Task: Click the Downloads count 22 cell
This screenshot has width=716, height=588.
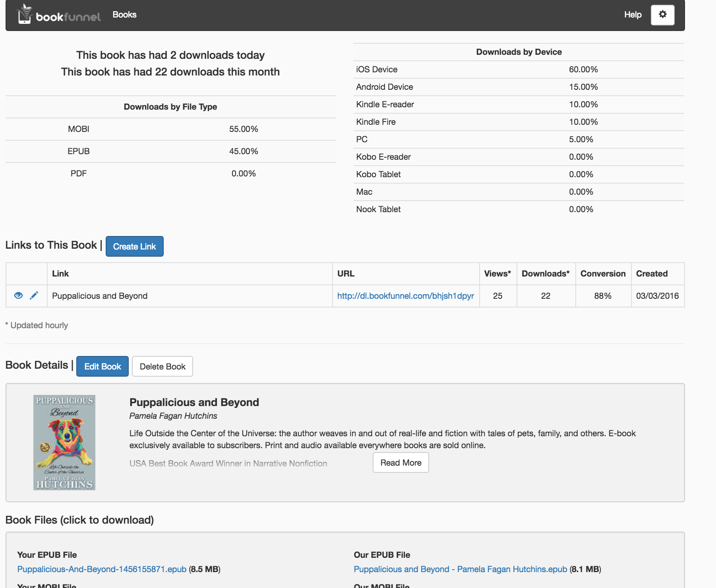Action: point(546,296)
